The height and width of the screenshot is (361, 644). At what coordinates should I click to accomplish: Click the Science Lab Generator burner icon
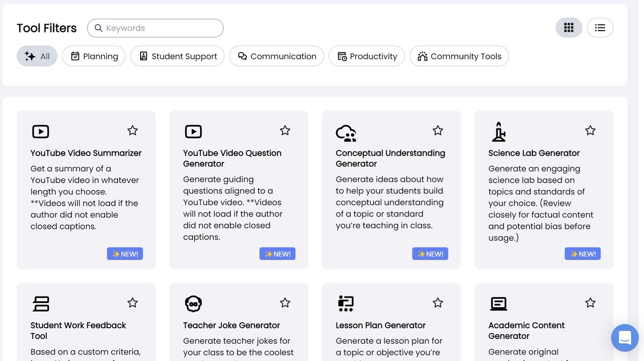tap(499, 132)
